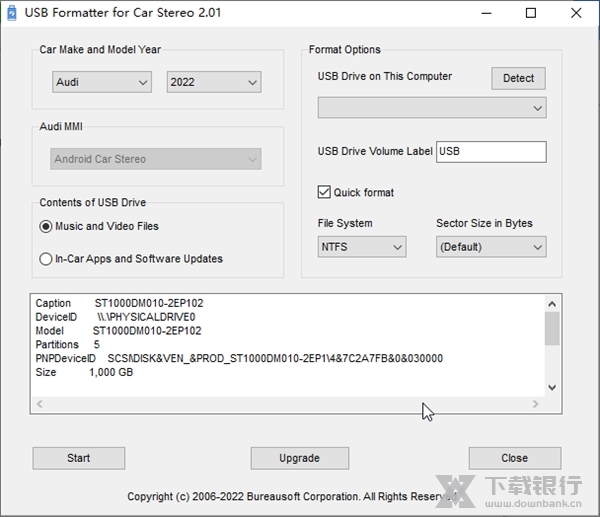Expand the USB Drive on This Computer dropdown
This screenshot has height=517, width=600.
tap(432, 108)
